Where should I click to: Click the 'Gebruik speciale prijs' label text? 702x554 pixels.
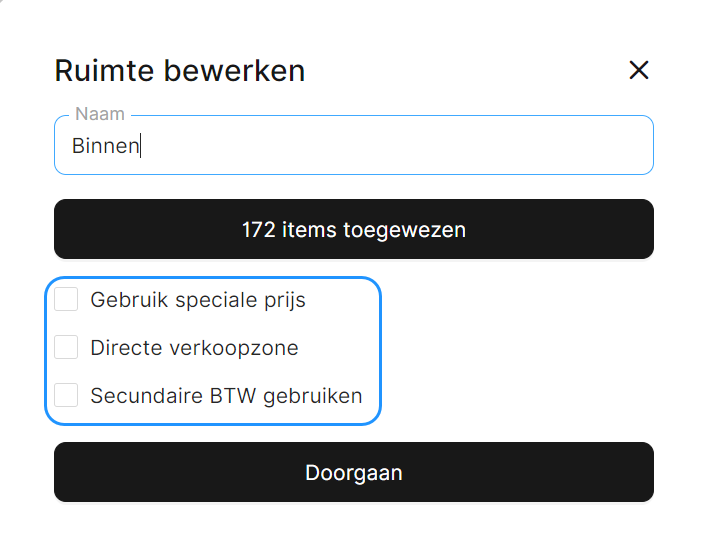(x=197, y=299)
